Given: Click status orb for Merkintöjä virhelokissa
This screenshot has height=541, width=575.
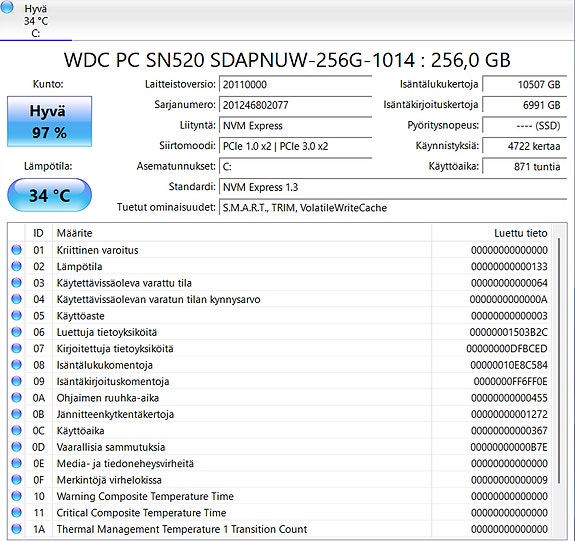Looking at the screenshot, I should click(x=17, y=480).
